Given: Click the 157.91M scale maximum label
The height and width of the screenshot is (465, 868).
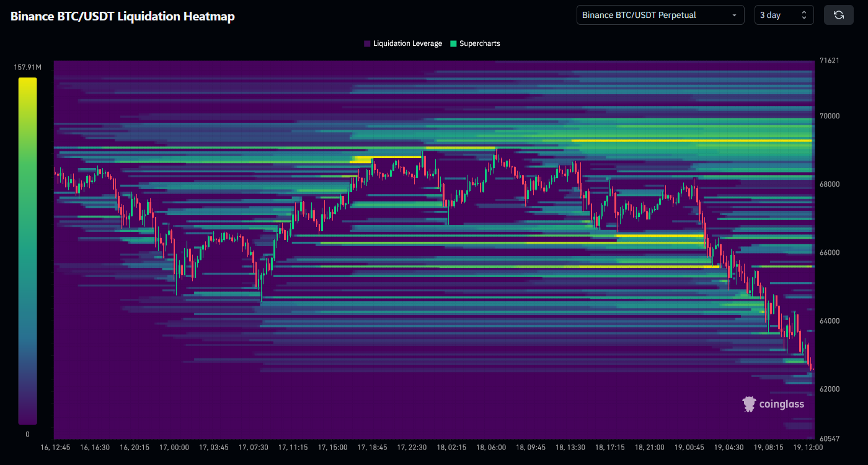Looking at the screenshot, I should (28, 68).
